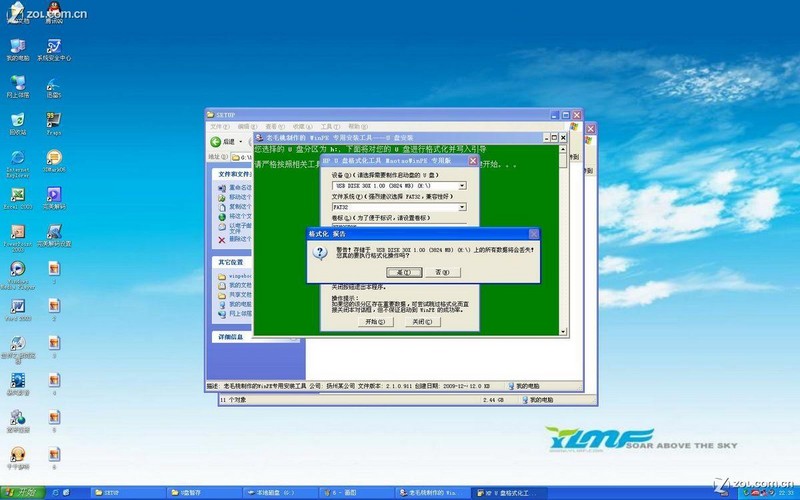Open the 千千静听 desktop shortcut
Image resolution: width=800 pixels, height=500 pixels.
tap(17, 458)
